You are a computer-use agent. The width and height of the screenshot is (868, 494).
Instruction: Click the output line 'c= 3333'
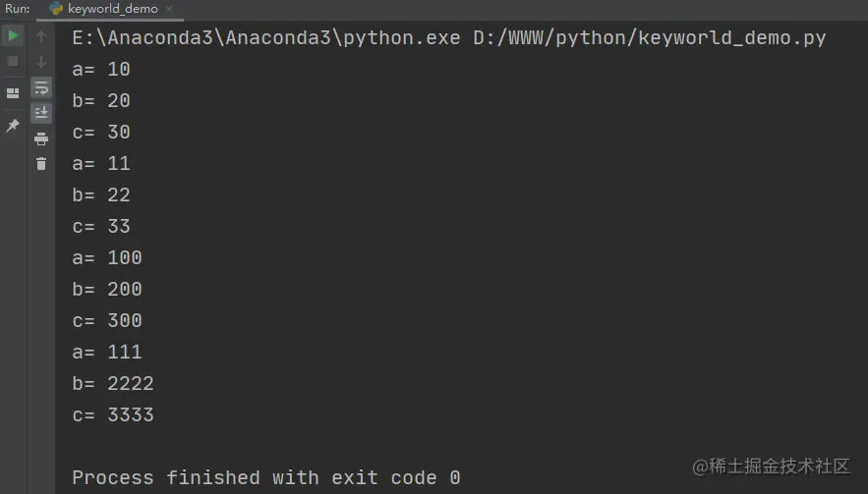pos(113,414)
